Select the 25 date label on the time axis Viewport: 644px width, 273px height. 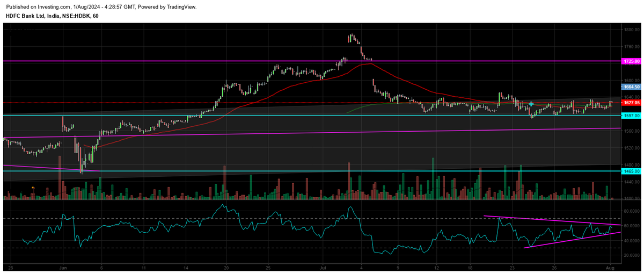point(268,267)
